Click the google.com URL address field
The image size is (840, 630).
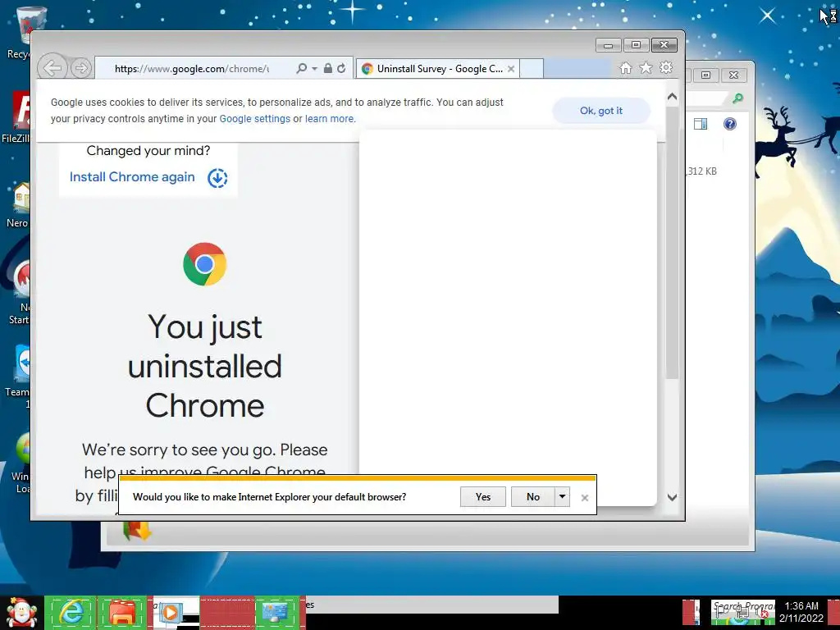coord(192,69)
